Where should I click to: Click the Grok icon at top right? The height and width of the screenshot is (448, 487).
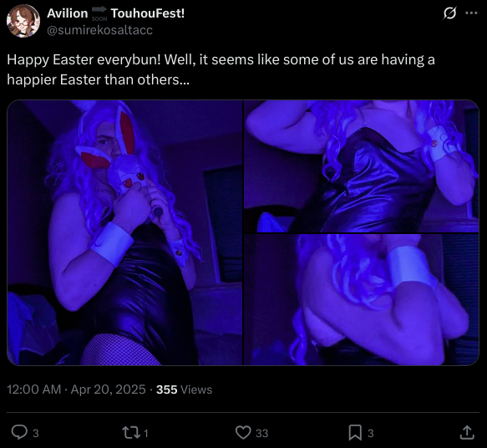click(449, 13)
